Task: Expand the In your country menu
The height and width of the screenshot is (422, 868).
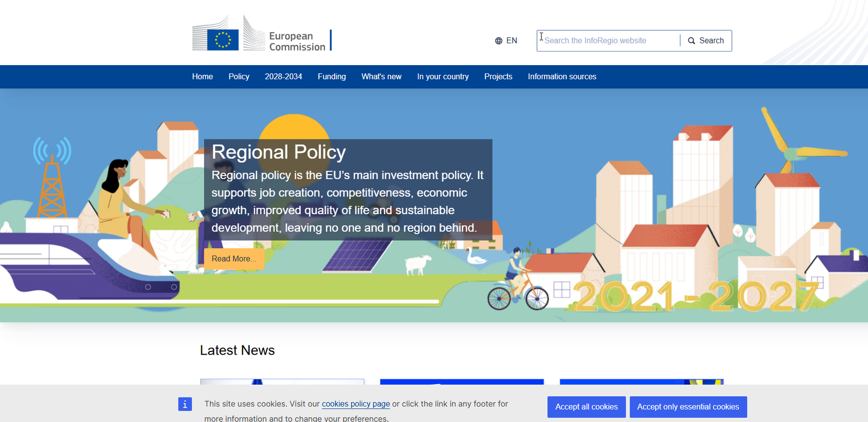Action: click(443, 76)
